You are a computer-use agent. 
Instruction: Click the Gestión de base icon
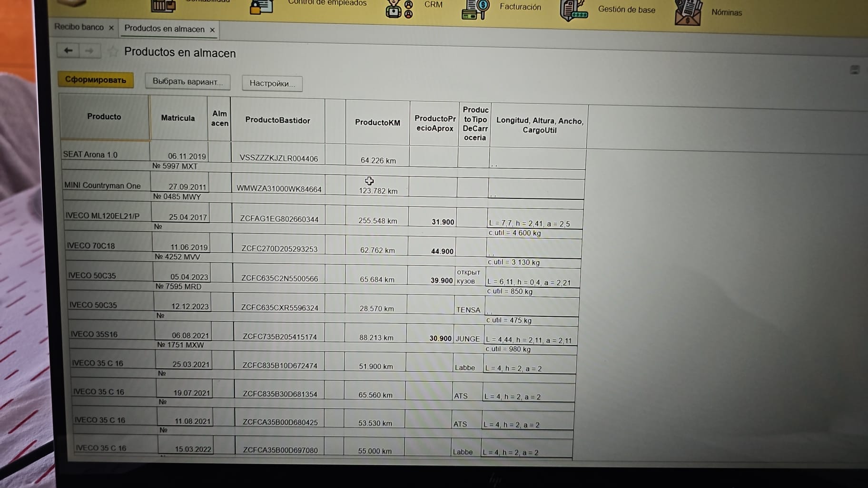573,10
